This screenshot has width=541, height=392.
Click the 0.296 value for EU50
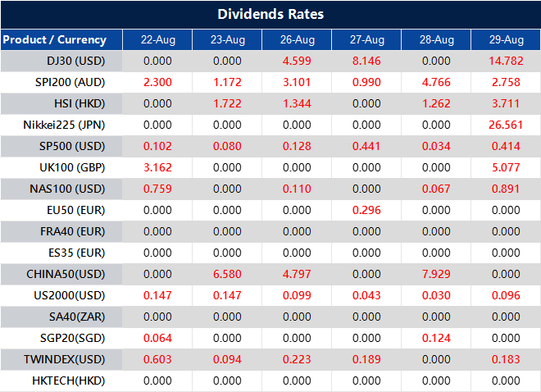366,210
